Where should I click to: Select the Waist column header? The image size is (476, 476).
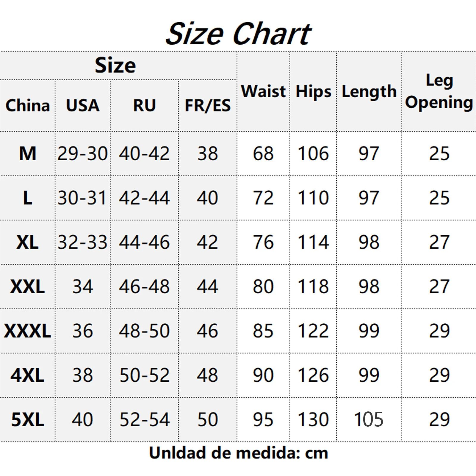(263, 91)
